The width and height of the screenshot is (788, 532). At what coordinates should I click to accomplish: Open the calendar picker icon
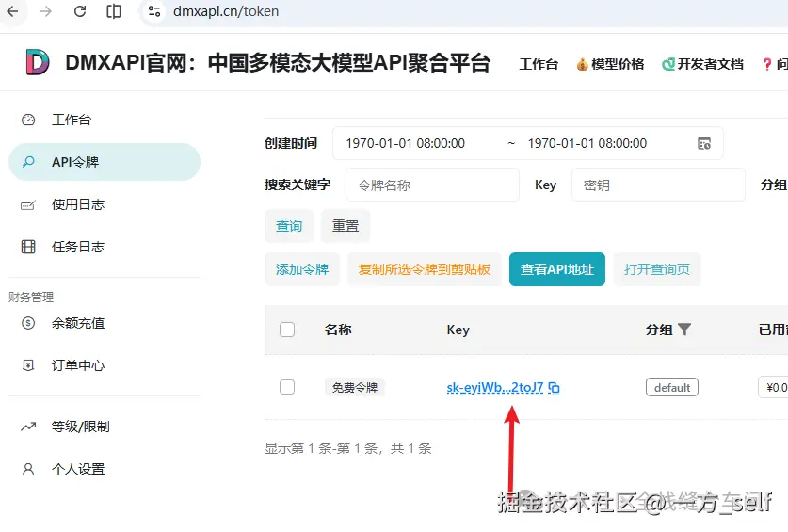[704, 143]
